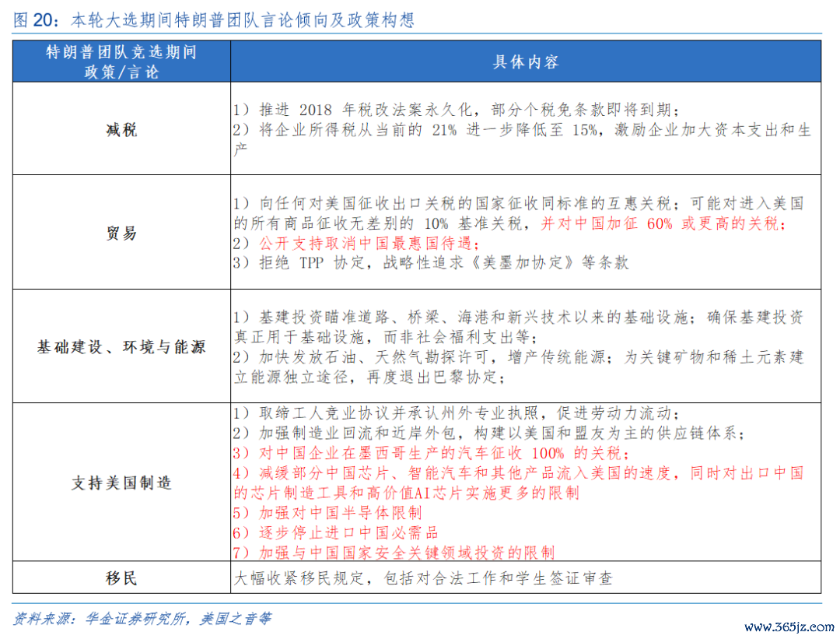Screen dimensions: 840x639
Task: Click the row label '减税'
Action: tap(121, 129)
